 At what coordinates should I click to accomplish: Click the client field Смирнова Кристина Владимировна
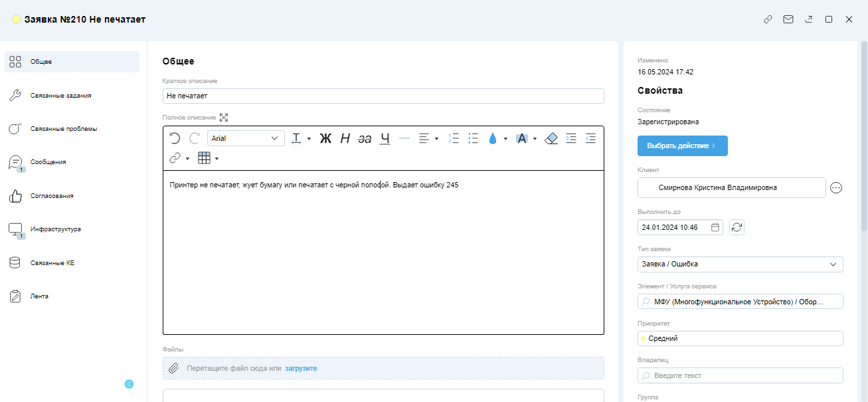[732, 187]
